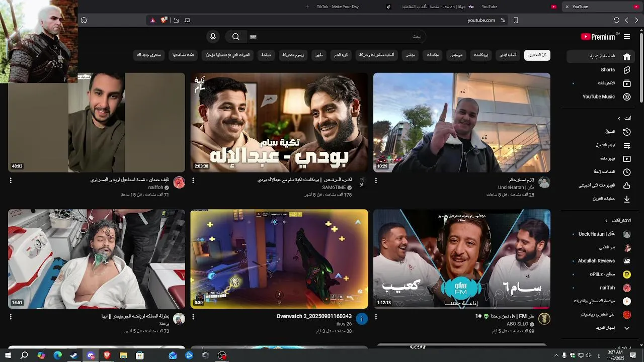Screen dimensions: 644x362
Task: Open the naiffoh channel avatar below first video
Action: (x=179, y=182)
